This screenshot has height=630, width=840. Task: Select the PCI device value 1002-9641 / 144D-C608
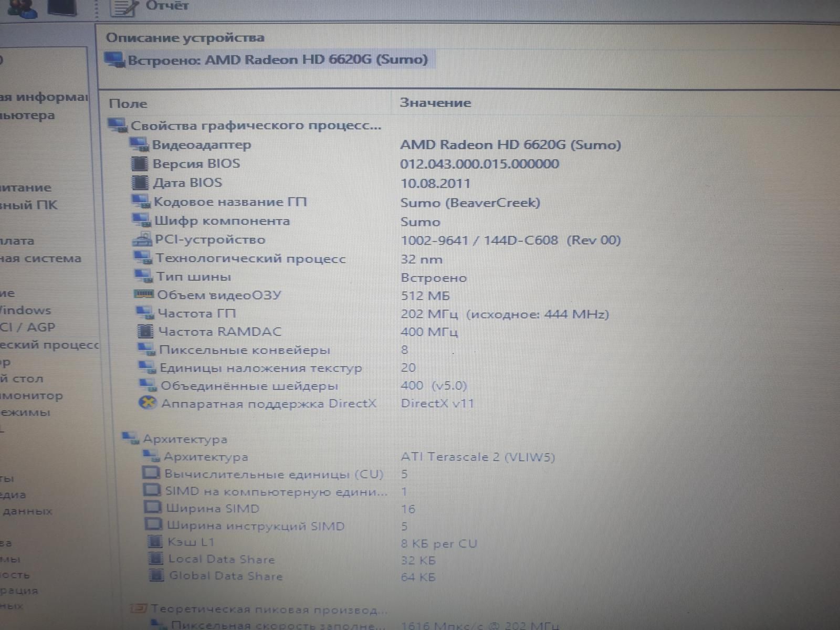479,240
